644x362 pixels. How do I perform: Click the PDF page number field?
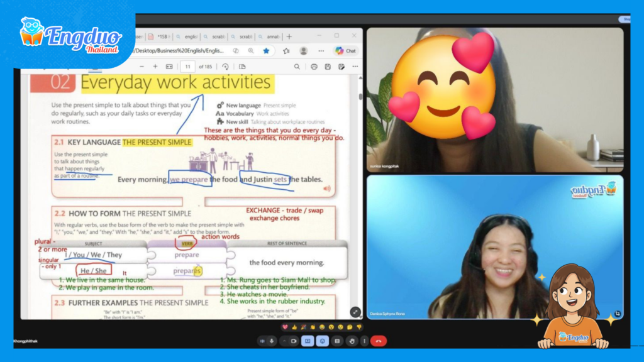point(187,67)
